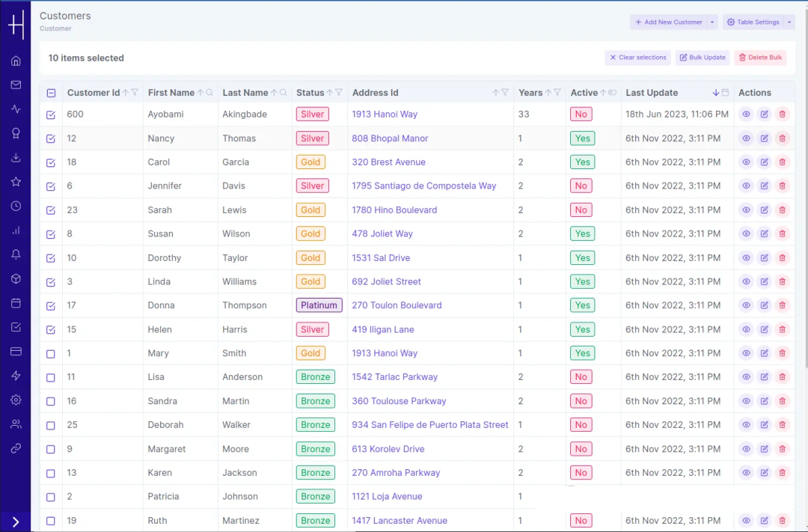Filter the Status column using funnel icon
This screenshot has height=532, width=808.
[339, 93]
